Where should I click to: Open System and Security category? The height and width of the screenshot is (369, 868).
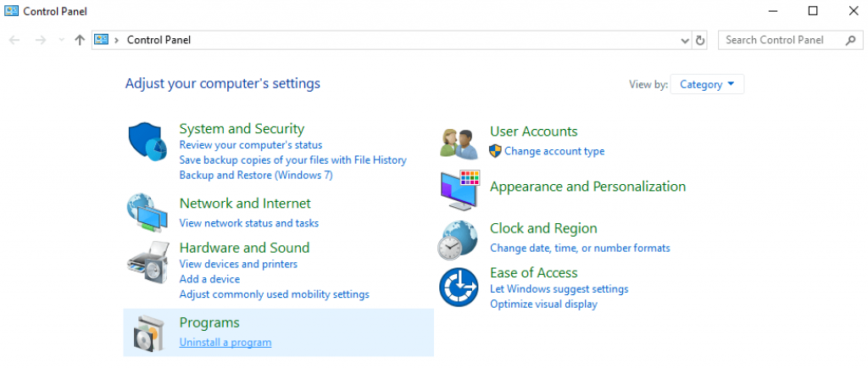coord(242,129)
